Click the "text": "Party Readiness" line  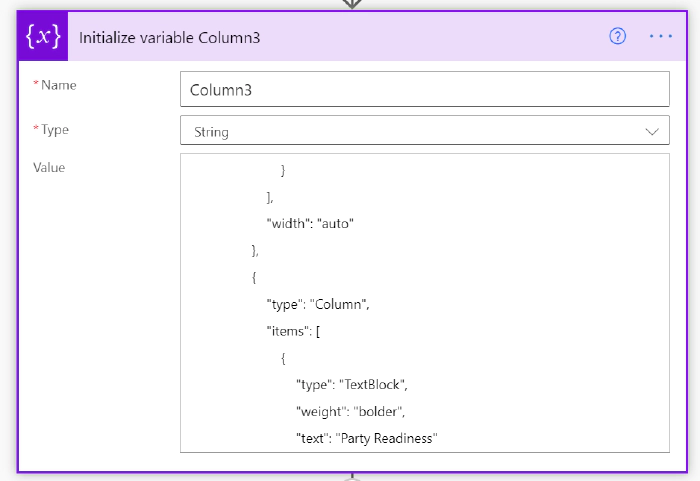tap(367, 439)
